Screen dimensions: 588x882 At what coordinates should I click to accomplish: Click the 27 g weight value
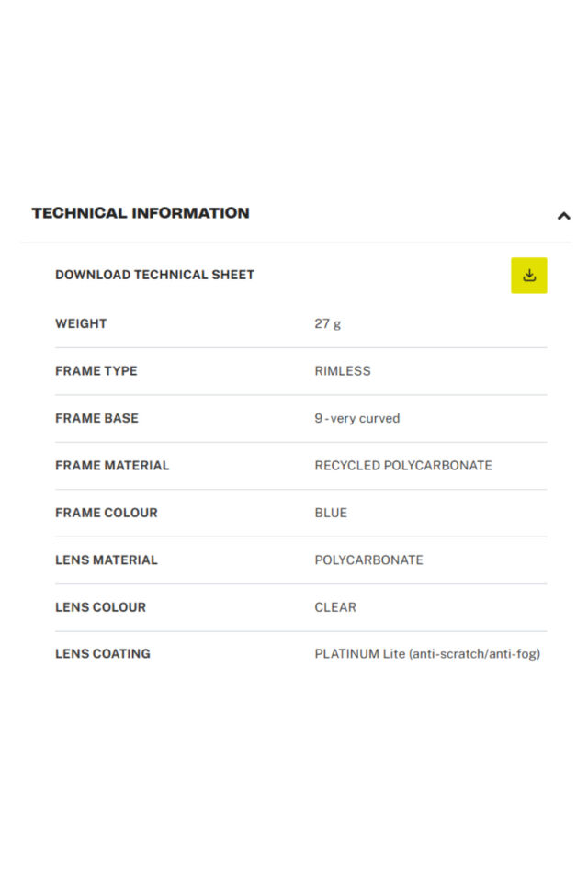pyautogui.click(x=327, y=324)
